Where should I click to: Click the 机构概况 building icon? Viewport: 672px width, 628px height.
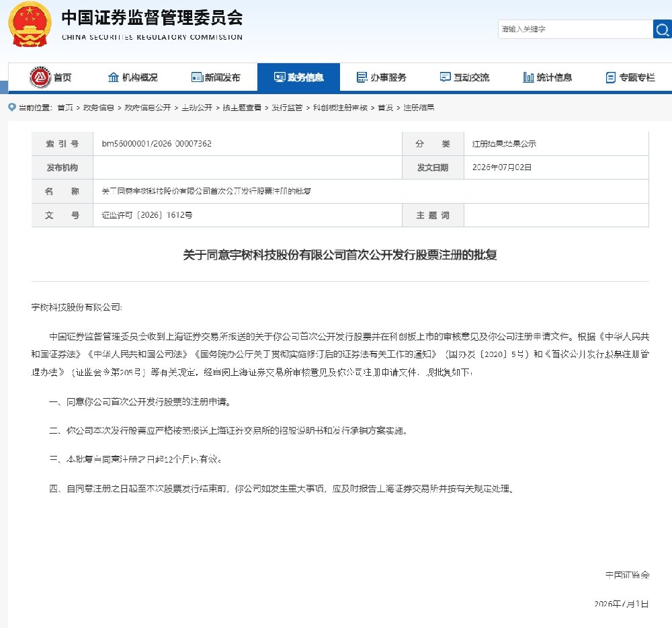pyautogui.click(x=113, y=77)
